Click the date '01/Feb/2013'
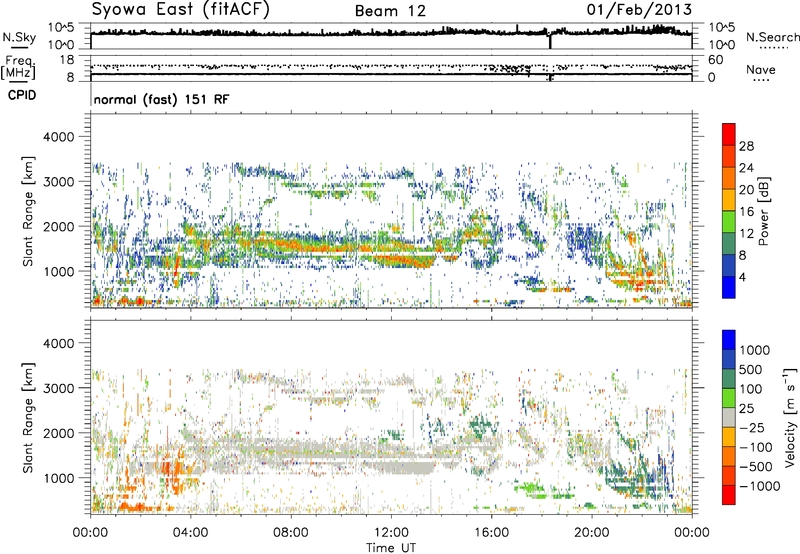The width and height of the screenshot is (800, 554). [x=639, y=10]
